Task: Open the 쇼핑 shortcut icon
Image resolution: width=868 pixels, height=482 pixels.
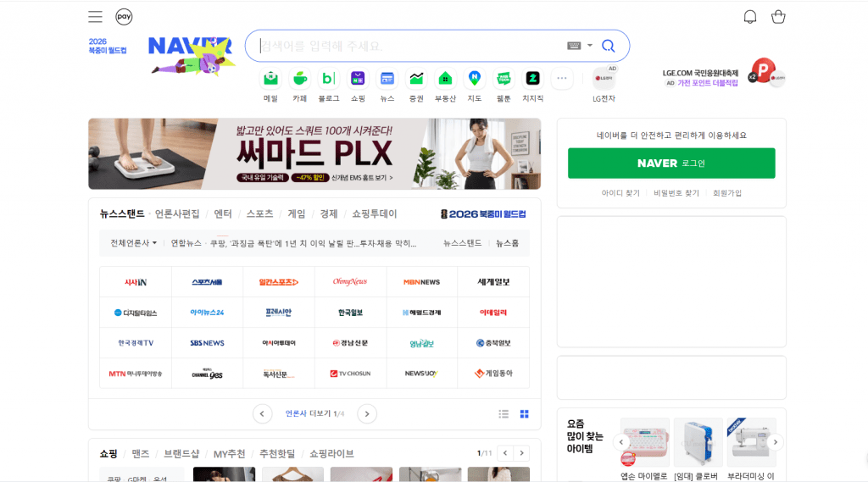Action: (x=358, y=79)
